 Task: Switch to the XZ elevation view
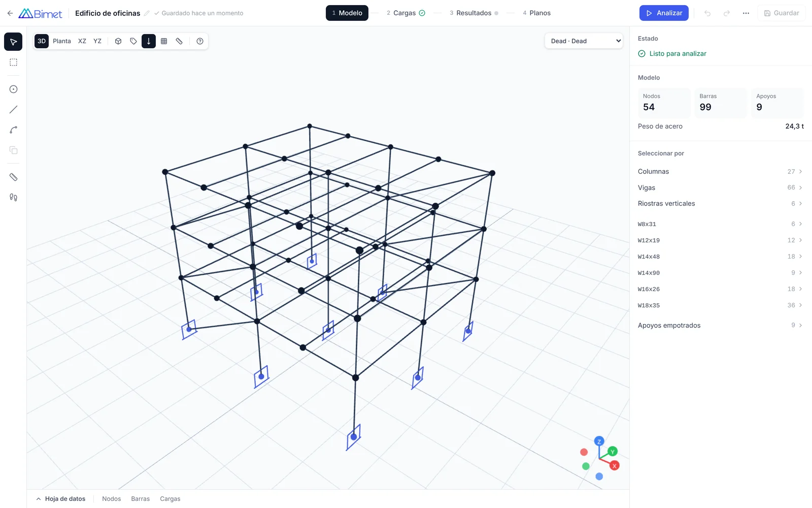pyautogui.click(x=82, y=41)
